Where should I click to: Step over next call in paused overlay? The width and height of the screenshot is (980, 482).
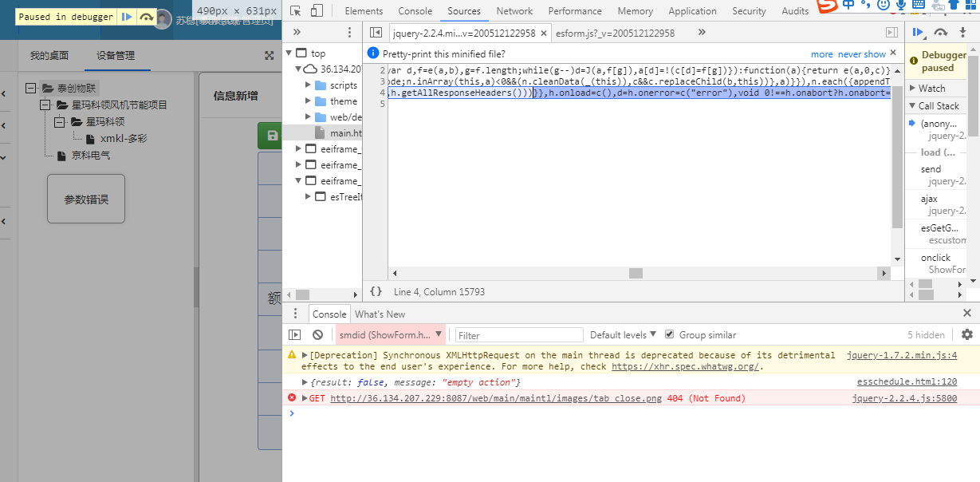tap(145, 17)
